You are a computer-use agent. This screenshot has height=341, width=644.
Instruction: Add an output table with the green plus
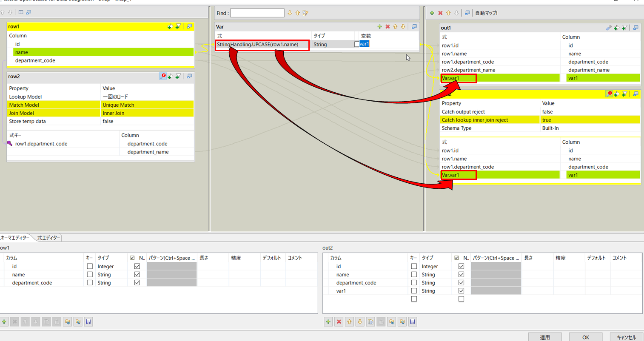(x=432, y=13)
